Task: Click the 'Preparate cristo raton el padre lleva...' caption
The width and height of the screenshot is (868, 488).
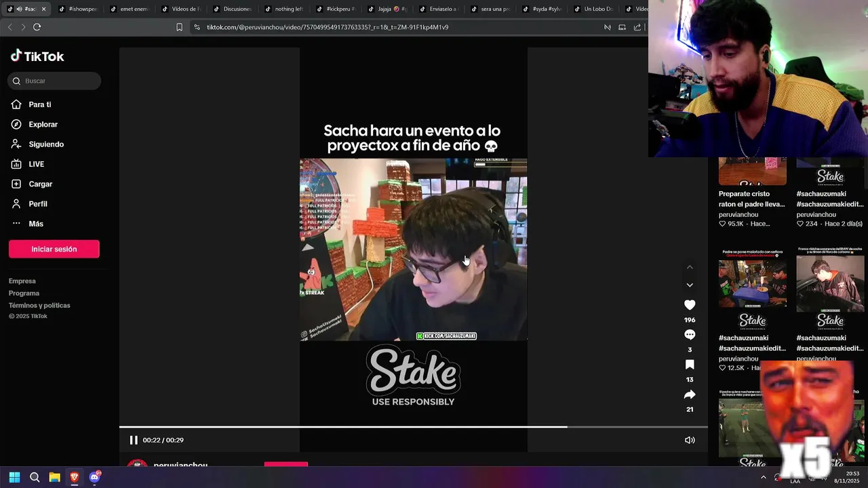Action: [x=751, y=199]
